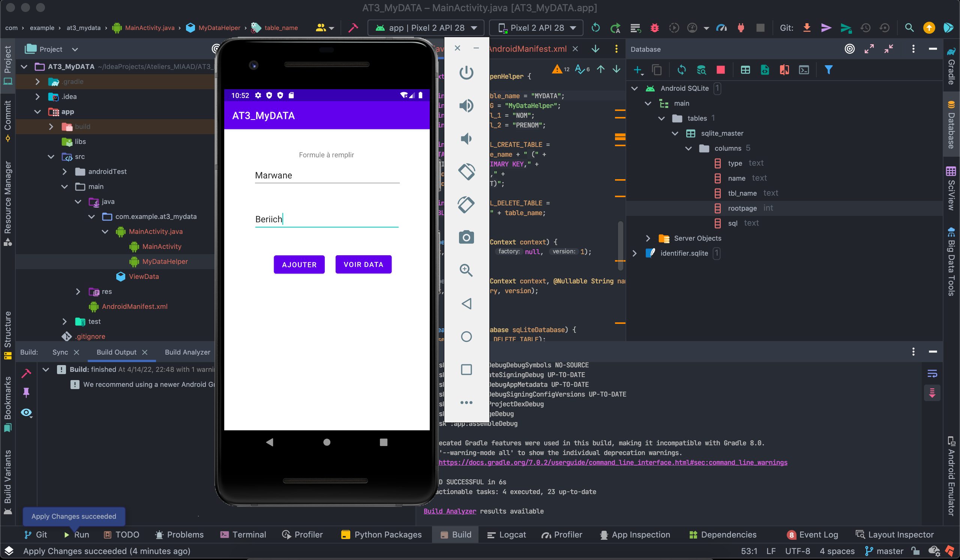
Task: Click the emulator power button icon
Action: click(x=466, y=72)
